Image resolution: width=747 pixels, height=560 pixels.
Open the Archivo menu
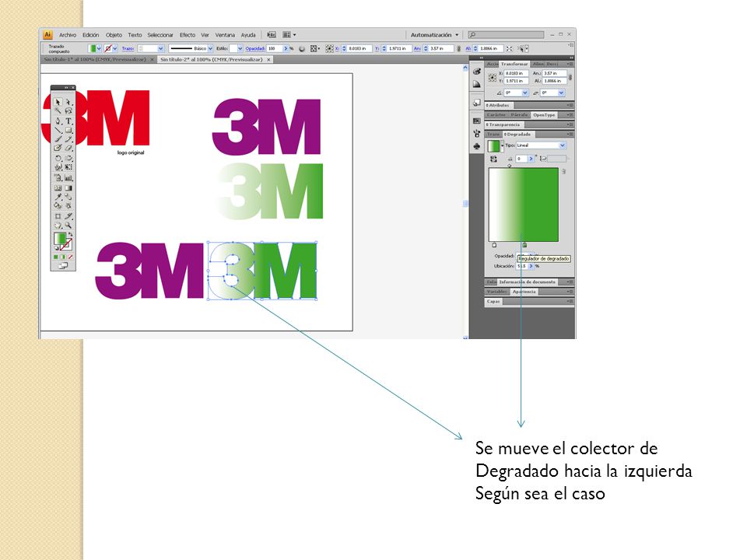(68, 35)
